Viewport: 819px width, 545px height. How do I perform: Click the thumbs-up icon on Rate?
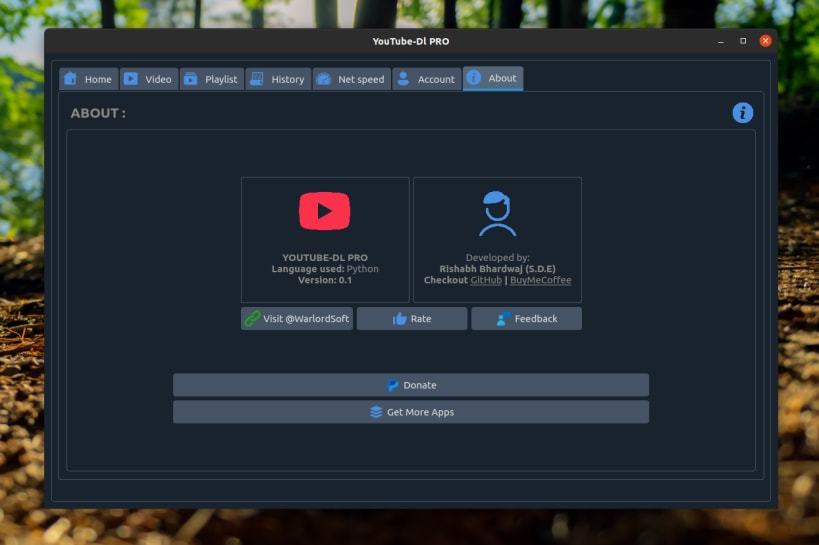(x=400, y=319)
